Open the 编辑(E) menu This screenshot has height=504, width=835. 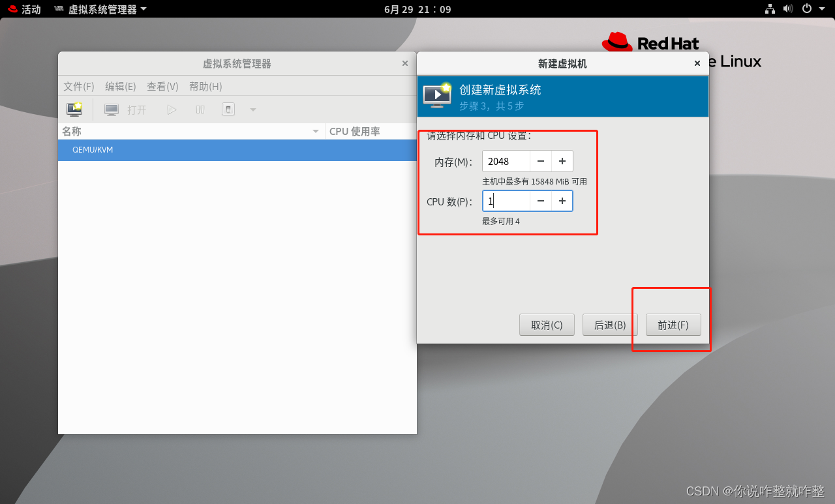[121, 86]
